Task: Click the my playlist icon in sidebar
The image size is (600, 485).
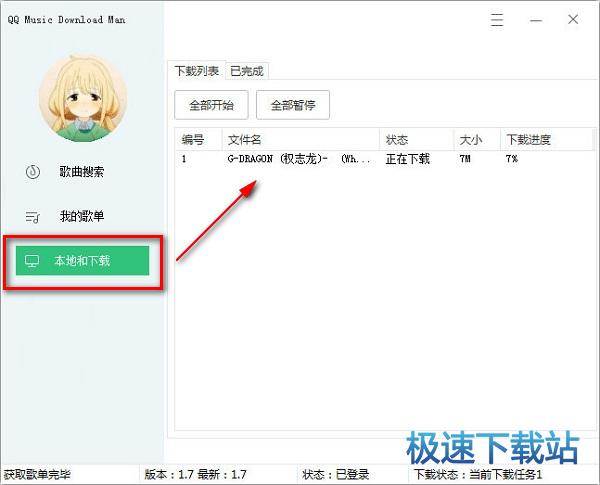Action: [x=33, y=217]
